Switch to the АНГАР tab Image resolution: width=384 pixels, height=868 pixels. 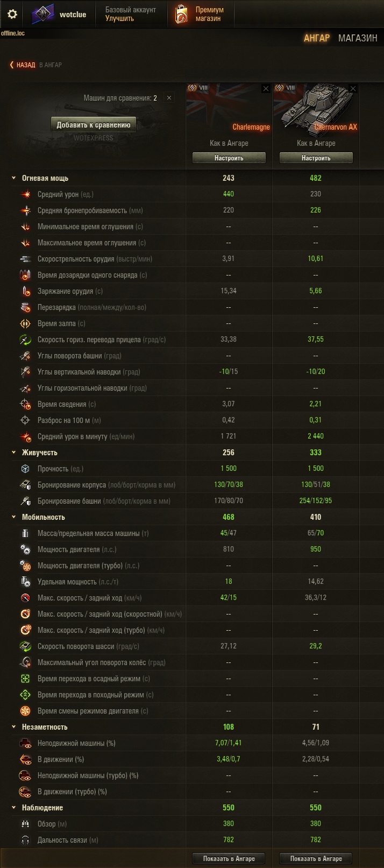pyautogui.click(x=317, y=38)
